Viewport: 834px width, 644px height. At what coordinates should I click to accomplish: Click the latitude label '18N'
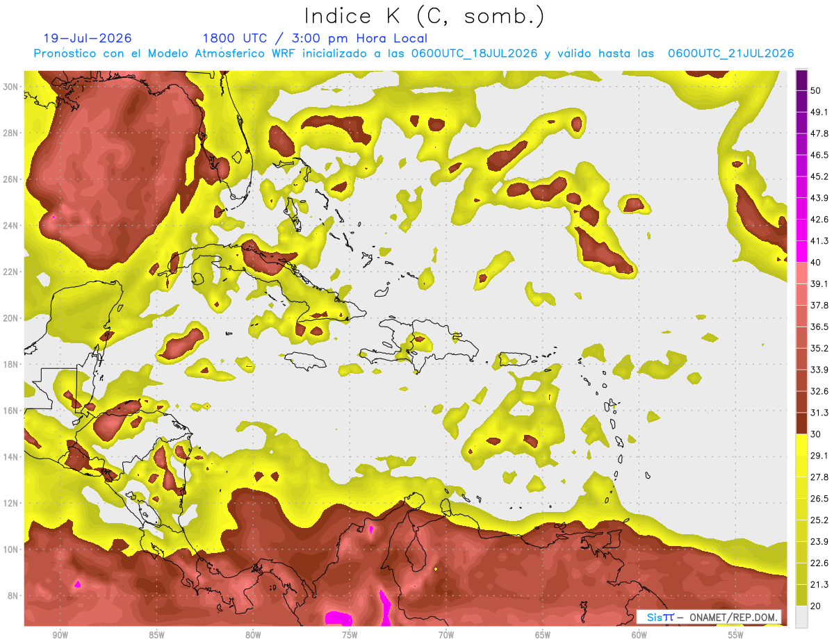point(12,365)
